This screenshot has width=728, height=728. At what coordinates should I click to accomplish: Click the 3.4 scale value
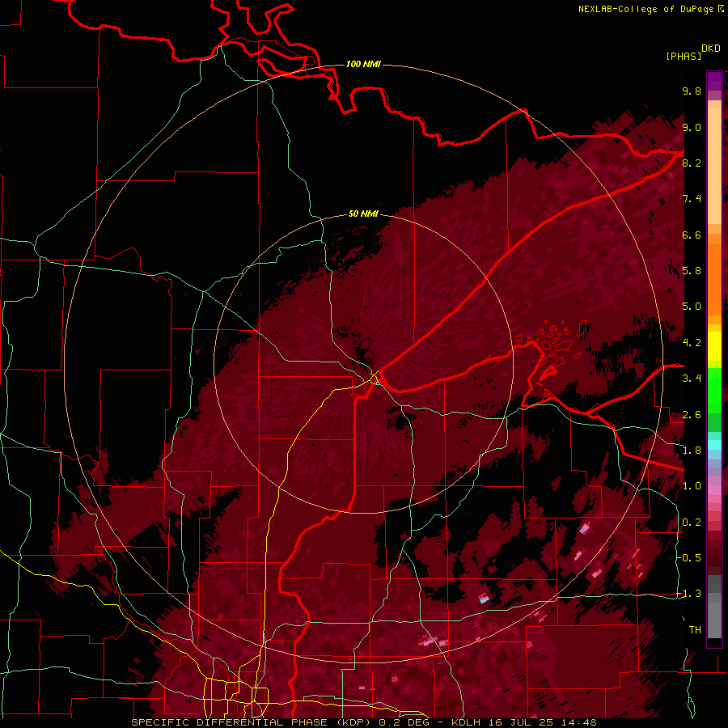point(692,379)
